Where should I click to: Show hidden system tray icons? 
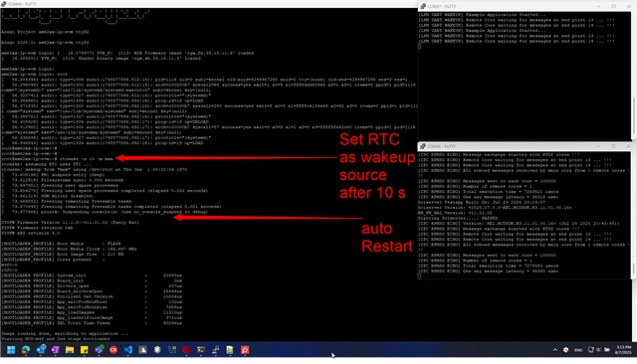555,350
